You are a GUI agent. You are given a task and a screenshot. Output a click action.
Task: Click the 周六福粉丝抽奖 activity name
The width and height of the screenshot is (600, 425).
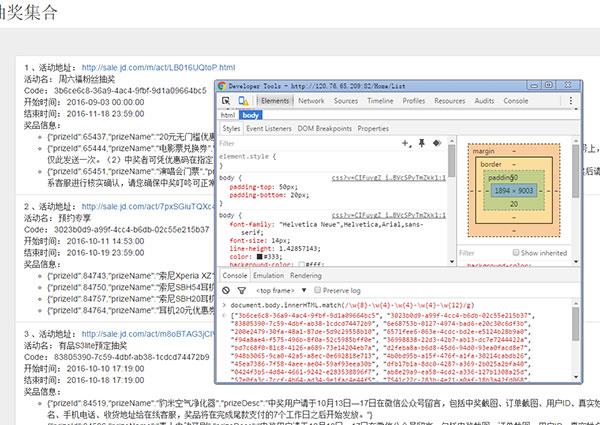click(x=86, y=79)
